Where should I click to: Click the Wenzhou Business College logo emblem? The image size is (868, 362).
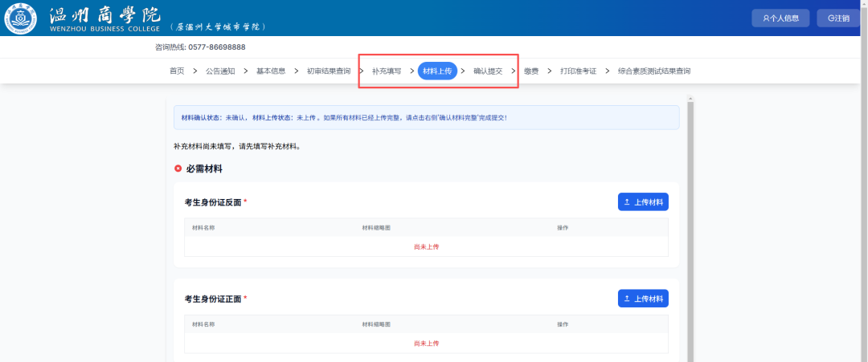21,18
